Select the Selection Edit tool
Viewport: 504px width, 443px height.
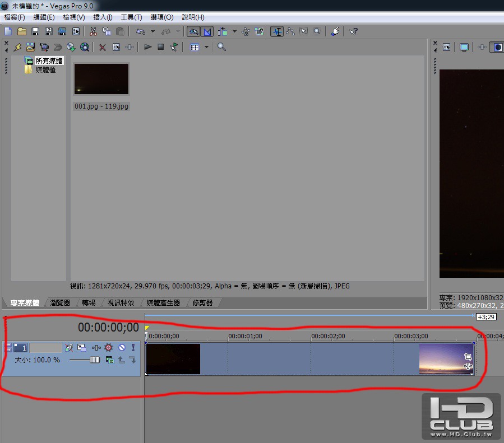pos(303,31)
